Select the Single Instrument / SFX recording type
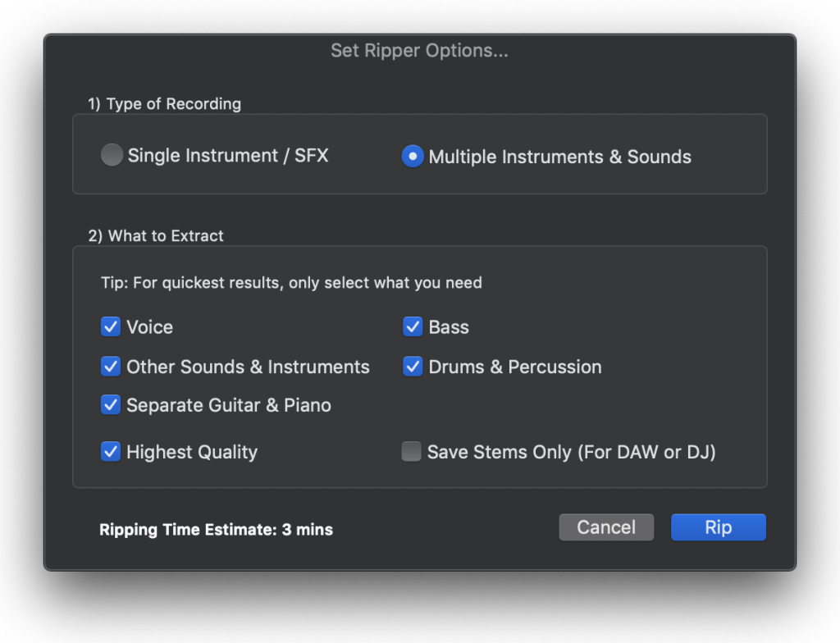840x643 pixels. (112, 155)
